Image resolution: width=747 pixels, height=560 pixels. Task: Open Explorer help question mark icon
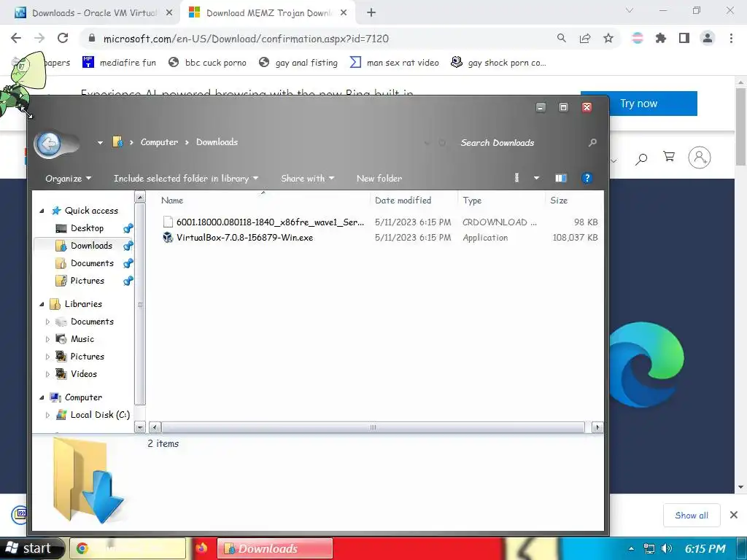click(x=587, y=178)
